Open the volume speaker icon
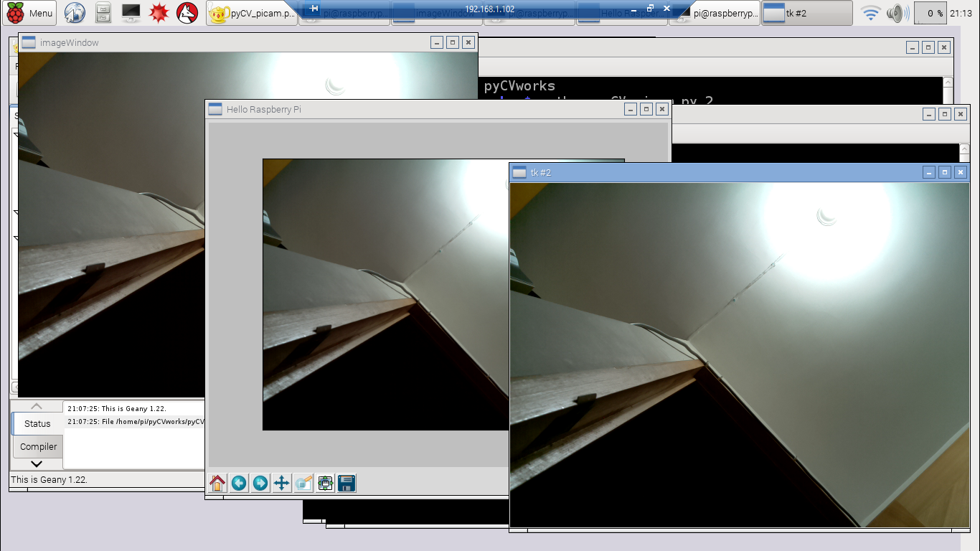 click(x=895, y=13)
